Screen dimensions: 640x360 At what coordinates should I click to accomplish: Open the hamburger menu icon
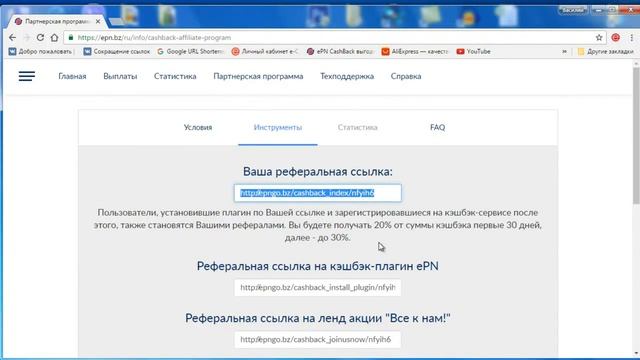27,76
